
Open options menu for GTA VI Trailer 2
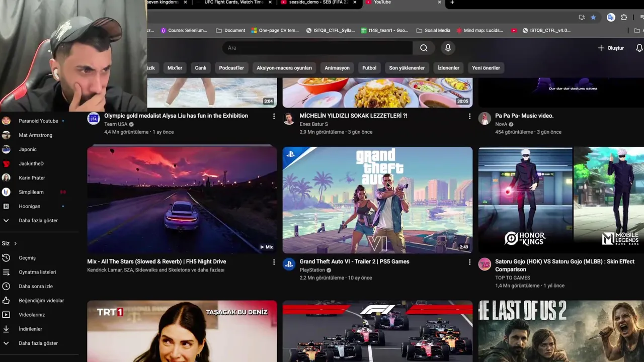(x=469, y=262)
